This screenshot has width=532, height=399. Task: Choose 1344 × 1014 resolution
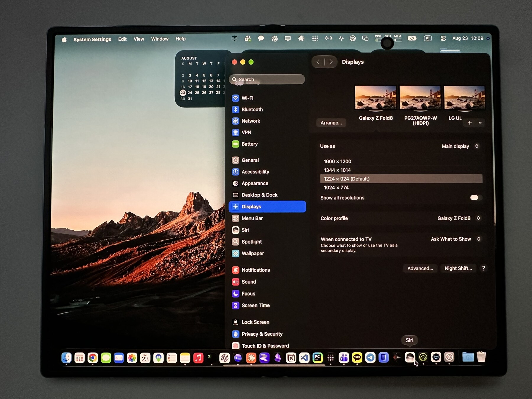tap(401, 170)
